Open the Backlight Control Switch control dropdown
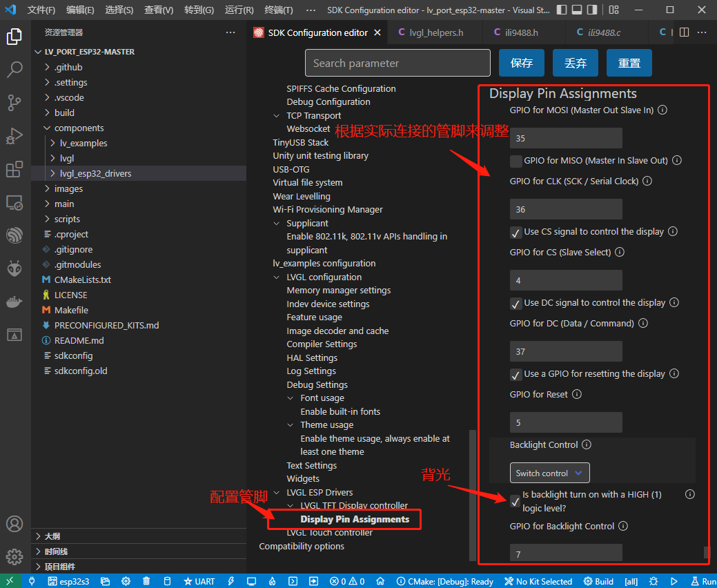The height and width of the screenshot is (588, 717). pos(549,473)
